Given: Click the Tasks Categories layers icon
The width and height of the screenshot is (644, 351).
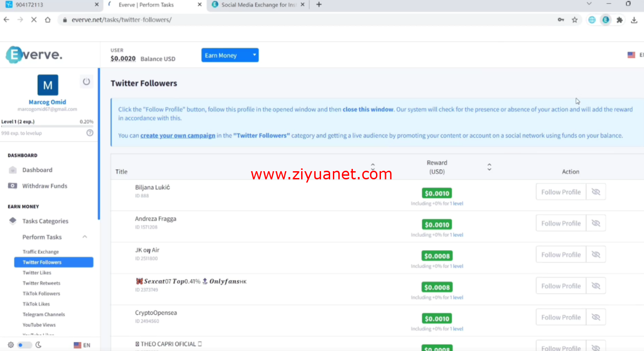Looking at the screenshot, I should pyautogui.click(x=13, y=221).
